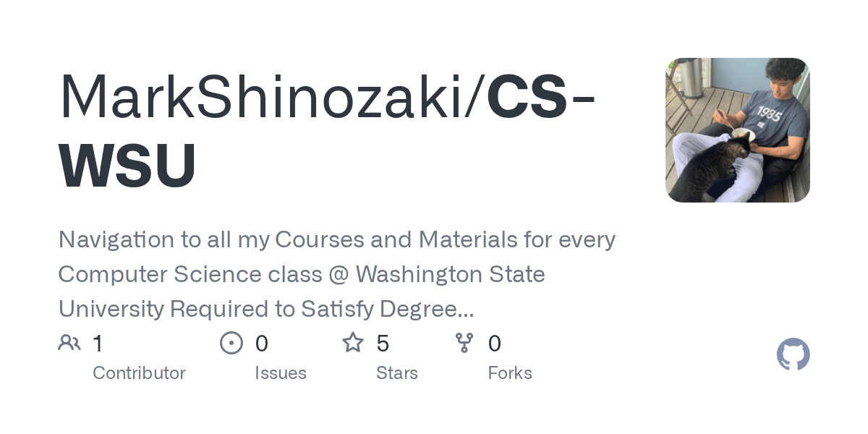Click the GitHub Octocat logo
Image resolution: width=868 pixels, height=434 pixels.
793,354
